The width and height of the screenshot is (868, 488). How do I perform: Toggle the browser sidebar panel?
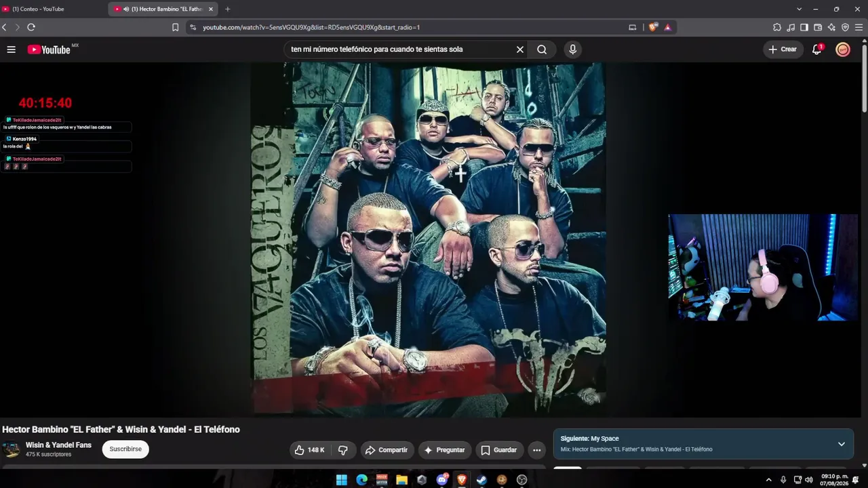804,27
